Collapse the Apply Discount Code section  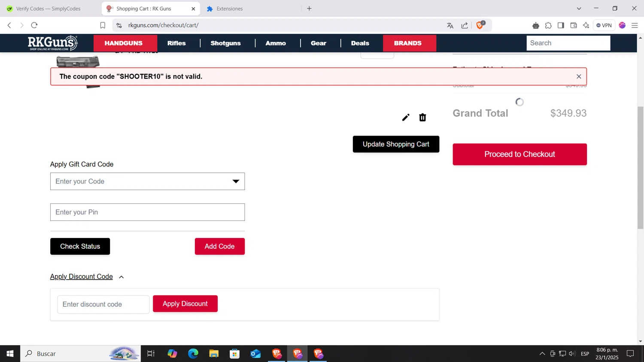[x=87, y=277]
